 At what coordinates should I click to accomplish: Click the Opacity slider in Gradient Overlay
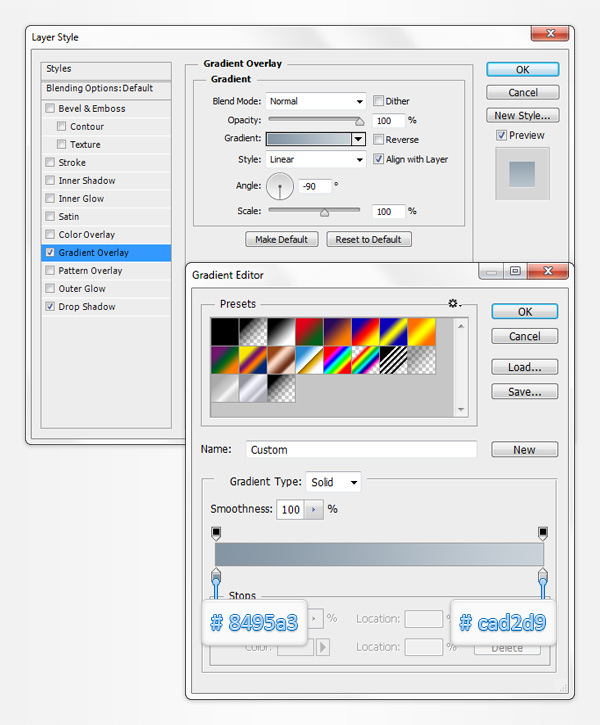click(x=314, y=121)
